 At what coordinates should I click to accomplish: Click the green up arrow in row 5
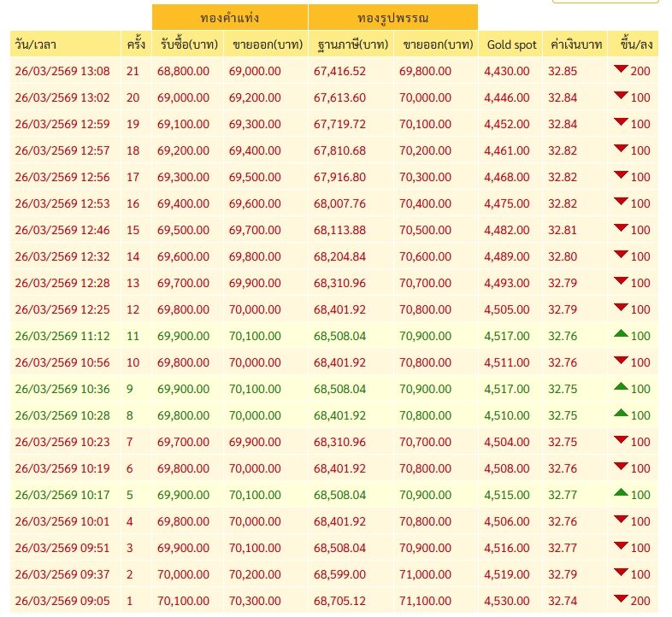621,492
